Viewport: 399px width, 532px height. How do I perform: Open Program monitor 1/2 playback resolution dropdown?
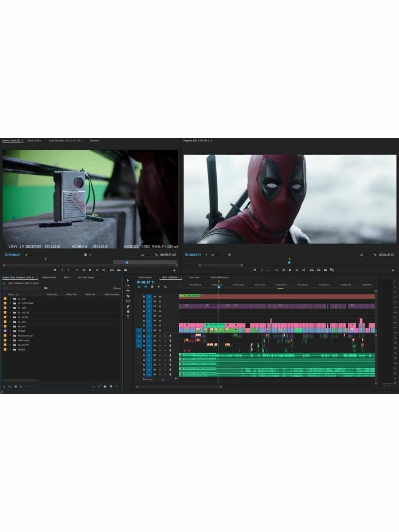365,255
